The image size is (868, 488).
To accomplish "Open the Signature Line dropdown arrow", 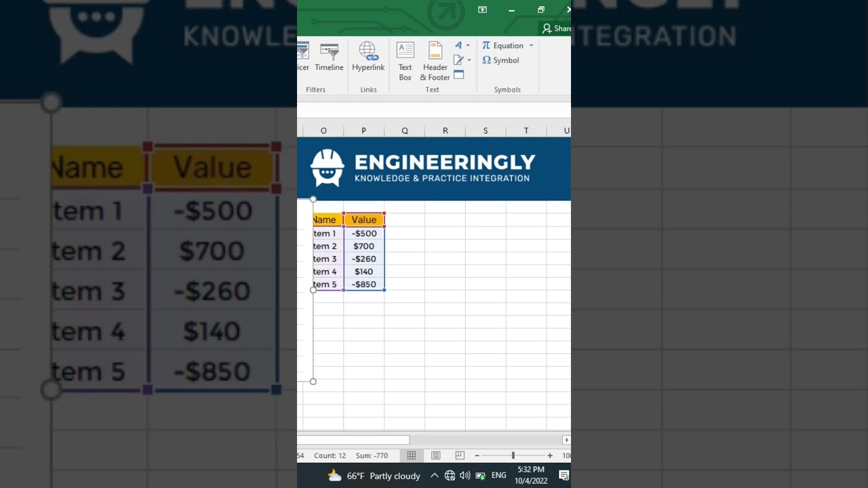I will [469, 60].
